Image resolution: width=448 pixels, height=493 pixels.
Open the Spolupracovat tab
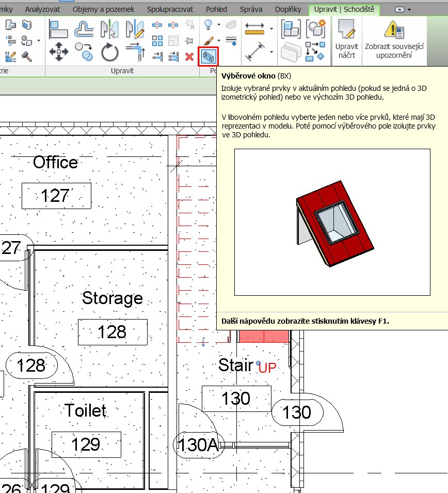[170, 9]
